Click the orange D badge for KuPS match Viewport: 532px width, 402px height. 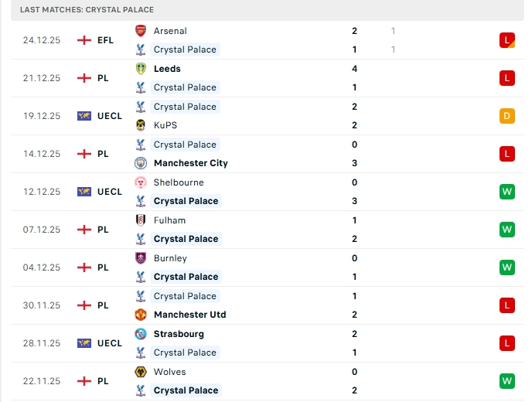pos(506,116)
